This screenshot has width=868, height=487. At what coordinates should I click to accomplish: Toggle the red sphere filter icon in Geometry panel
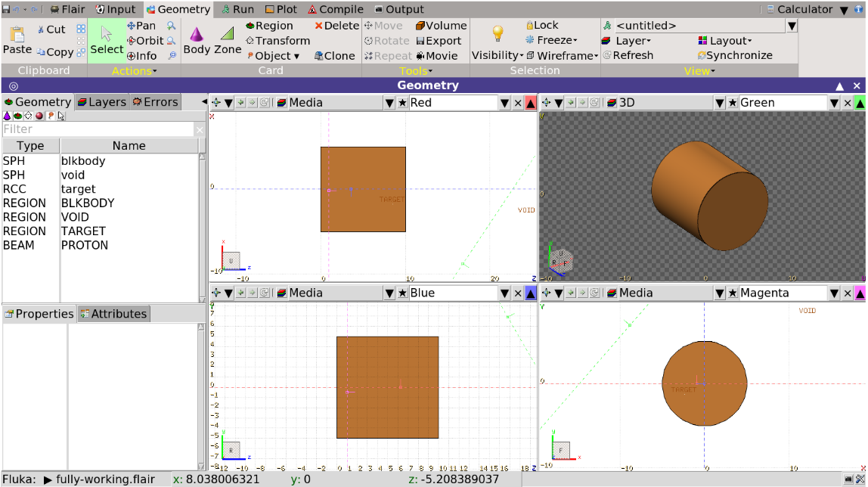[x=39, y=116]
